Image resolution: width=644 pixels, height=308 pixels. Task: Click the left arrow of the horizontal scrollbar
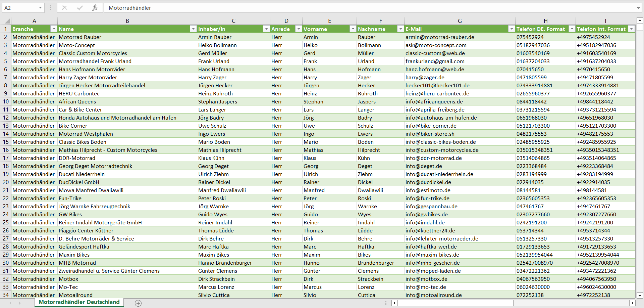click(394, 303)
